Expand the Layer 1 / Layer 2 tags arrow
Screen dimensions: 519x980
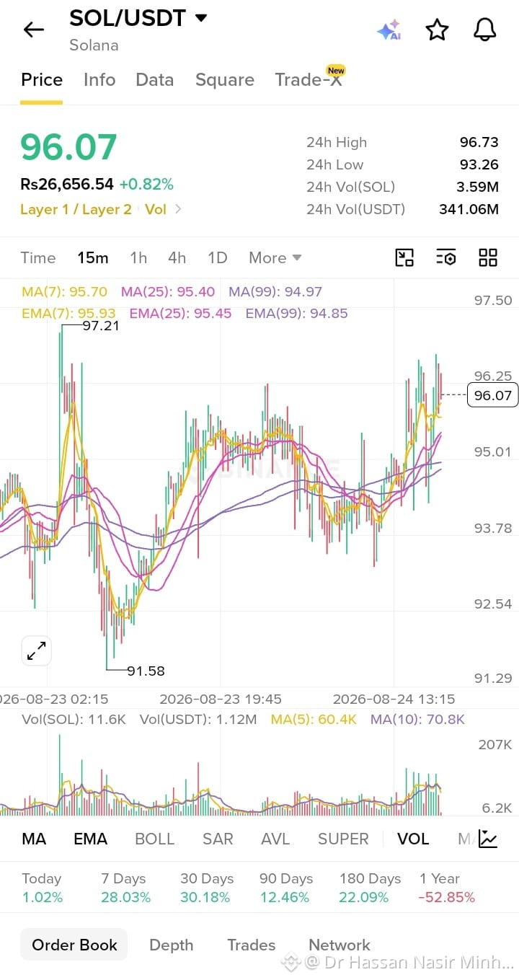coord(179,209)
